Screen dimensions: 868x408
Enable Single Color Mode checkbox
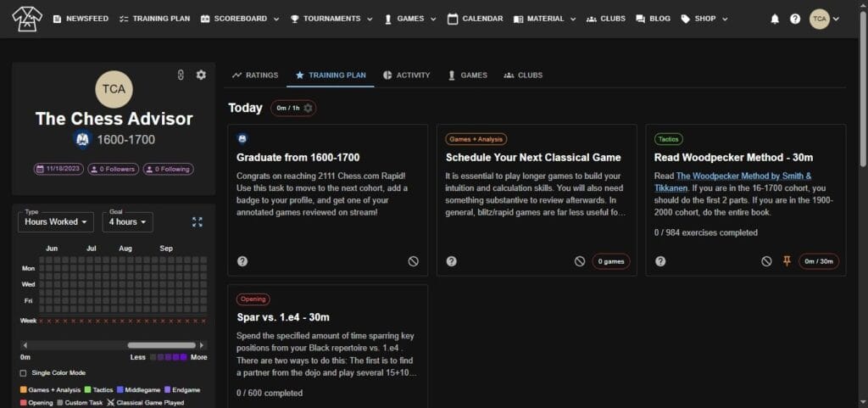(23, 373)
